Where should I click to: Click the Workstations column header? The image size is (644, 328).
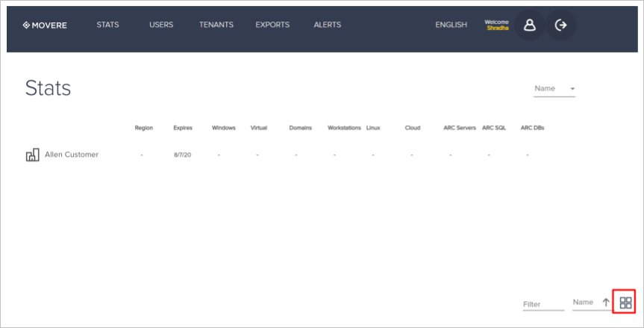click(x=344, y=128)
